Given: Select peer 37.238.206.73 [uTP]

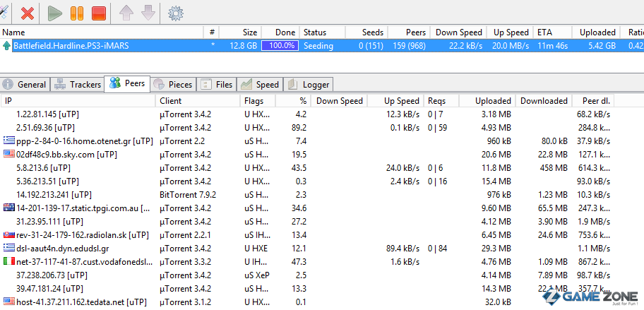Looking at the screenshot, I should (52, 275).
